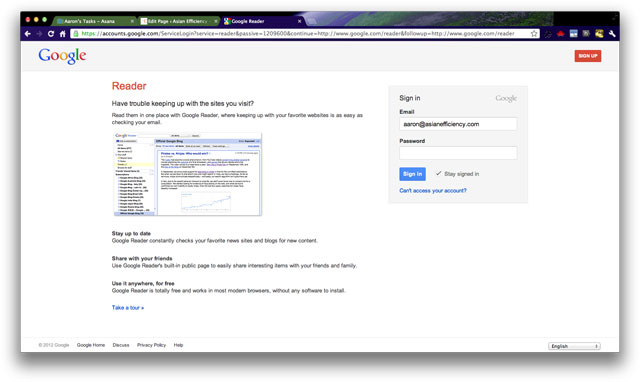Switch to the Aaron's Tasks - Asana tab
The height and width of the screenshot is (382, 640).
[x=95, y=21]
